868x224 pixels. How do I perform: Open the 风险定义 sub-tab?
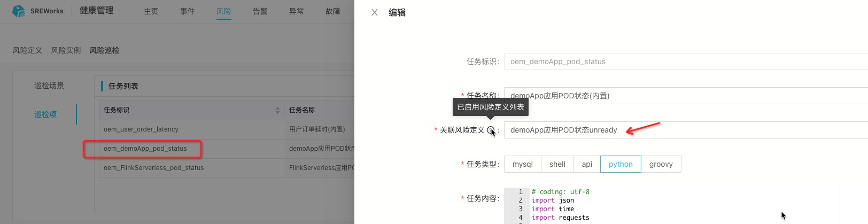pyautogui.click(x=27, y=50)
